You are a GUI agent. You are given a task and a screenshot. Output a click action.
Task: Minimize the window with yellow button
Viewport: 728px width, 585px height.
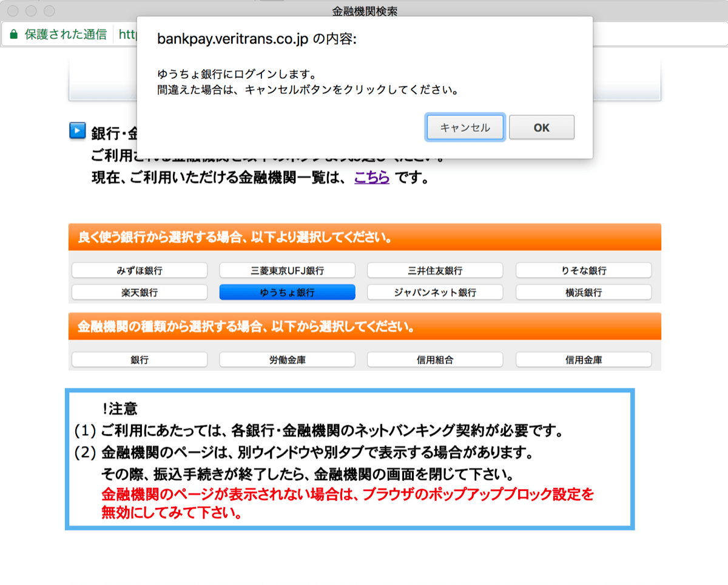click(x=30, y=11)
